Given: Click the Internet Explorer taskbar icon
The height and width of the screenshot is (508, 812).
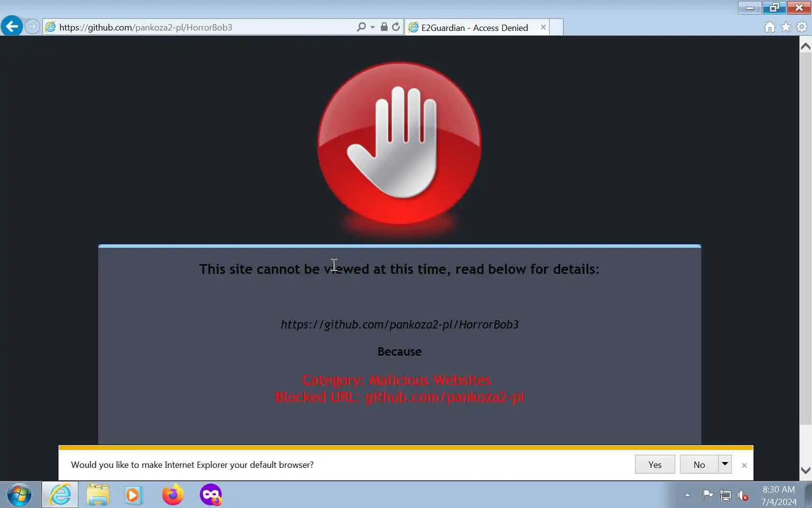Looking at the screenshot, I should 60,495.
